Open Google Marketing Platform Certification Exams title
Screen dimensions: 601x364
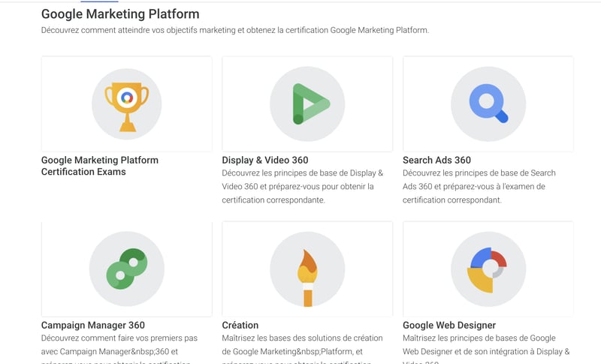pyautogui.click(x=100, y=166)
